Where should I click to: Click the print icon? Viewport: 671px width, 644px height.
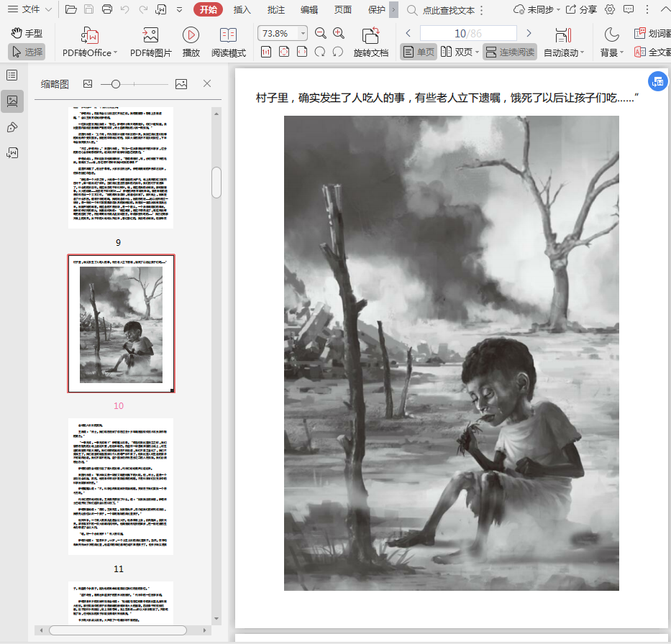(x=107, y=9)
